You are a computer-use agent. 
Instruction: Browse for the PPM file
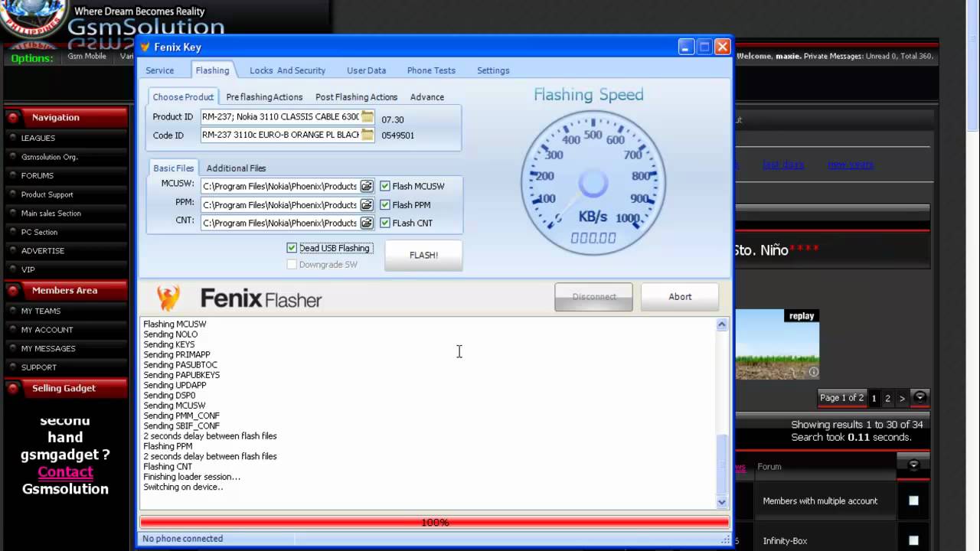367,205
